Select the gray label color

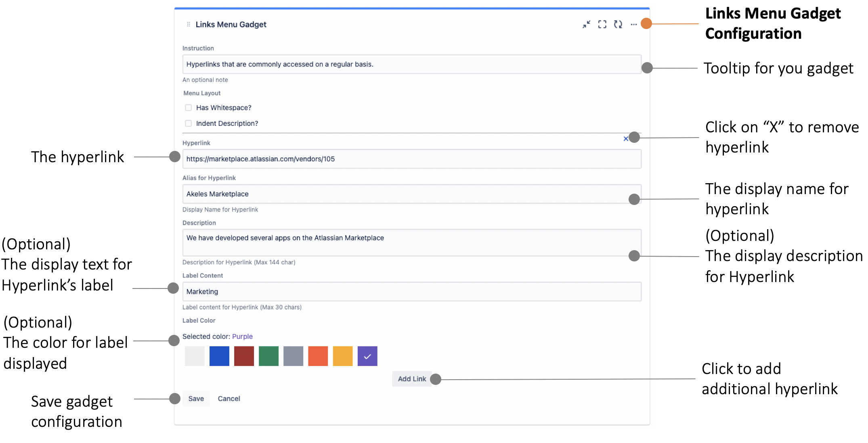(293, 355)
